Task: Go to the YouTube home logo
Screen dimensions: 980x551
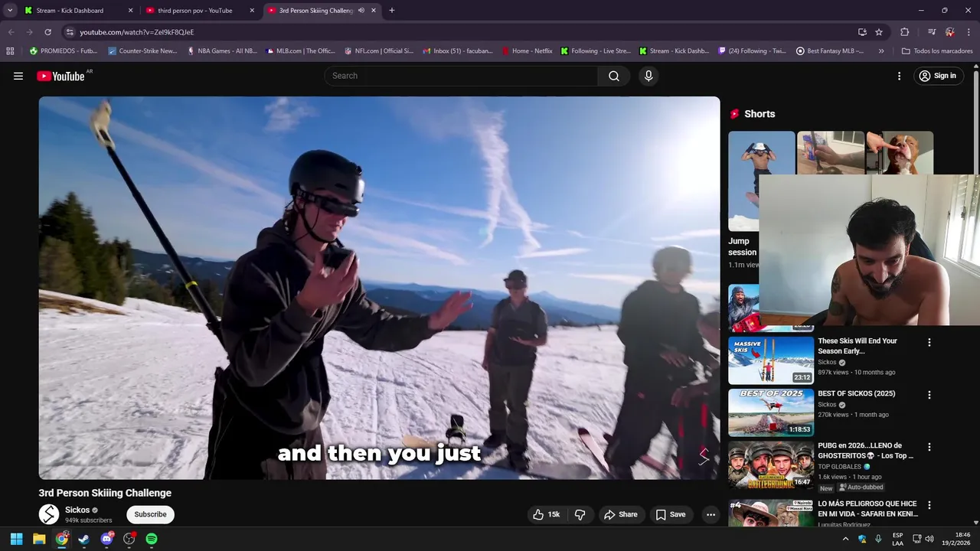Action: click(x=60, y=76)
